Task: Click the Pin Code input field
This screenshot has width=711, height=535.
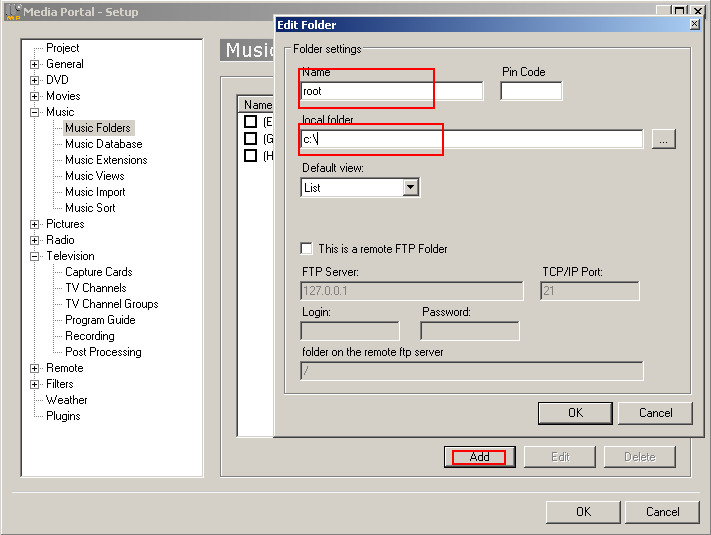Action: pyautogui.click(x=531, y=91)
